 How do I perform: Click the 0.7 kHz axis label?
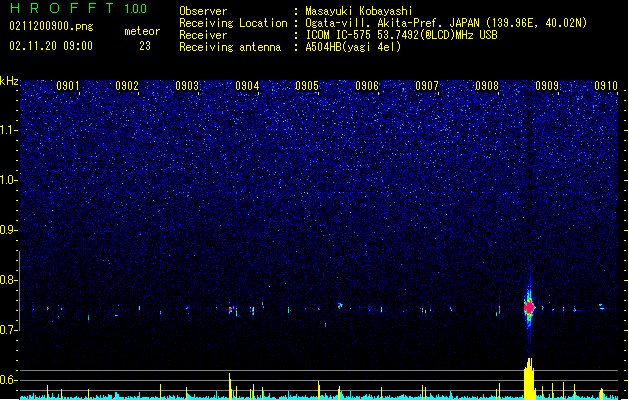pyautogui.click(x=9, y=330)
